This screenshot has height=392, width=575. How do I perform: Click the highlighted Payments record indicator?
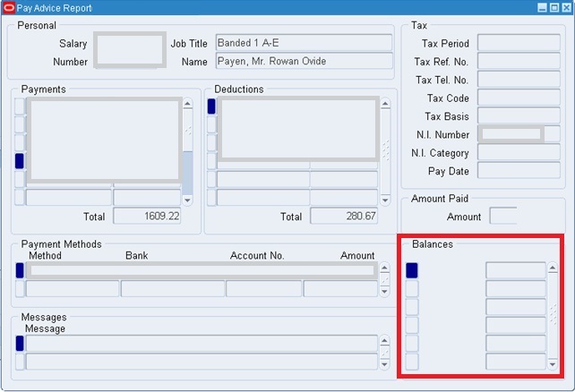coord(20,161)
